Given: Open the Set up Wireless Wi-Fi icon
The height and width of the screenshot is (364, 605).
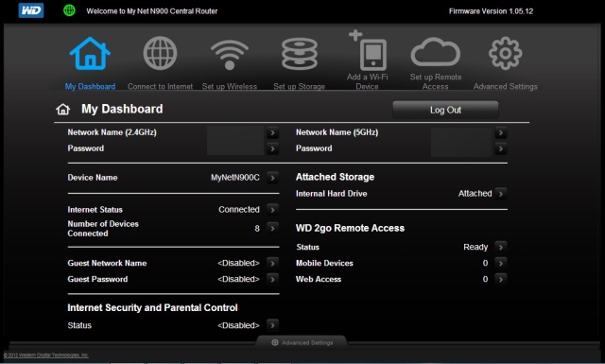Looking at the screenshot, I should click(230, 55).
